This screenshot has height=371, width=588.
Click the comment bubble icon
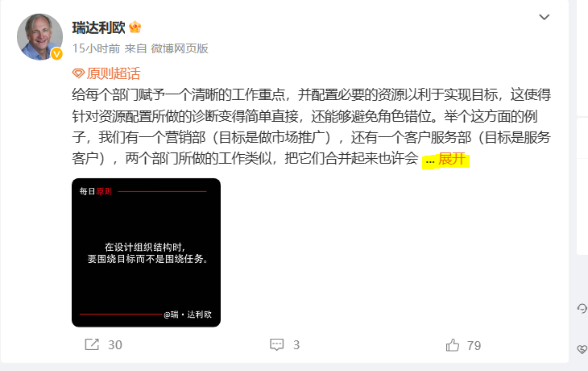pyautogui.click(x=277, y=344)
